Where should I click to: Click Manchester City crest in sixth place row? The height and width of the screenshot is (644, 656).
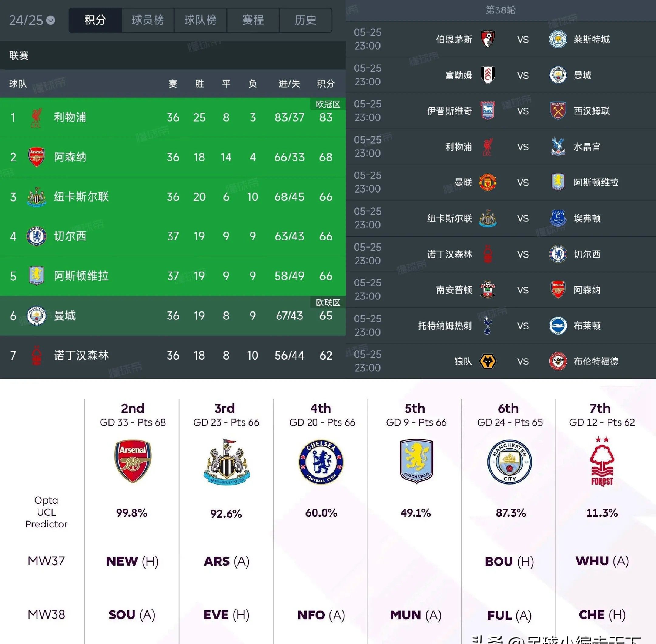(x=36, y=316)
